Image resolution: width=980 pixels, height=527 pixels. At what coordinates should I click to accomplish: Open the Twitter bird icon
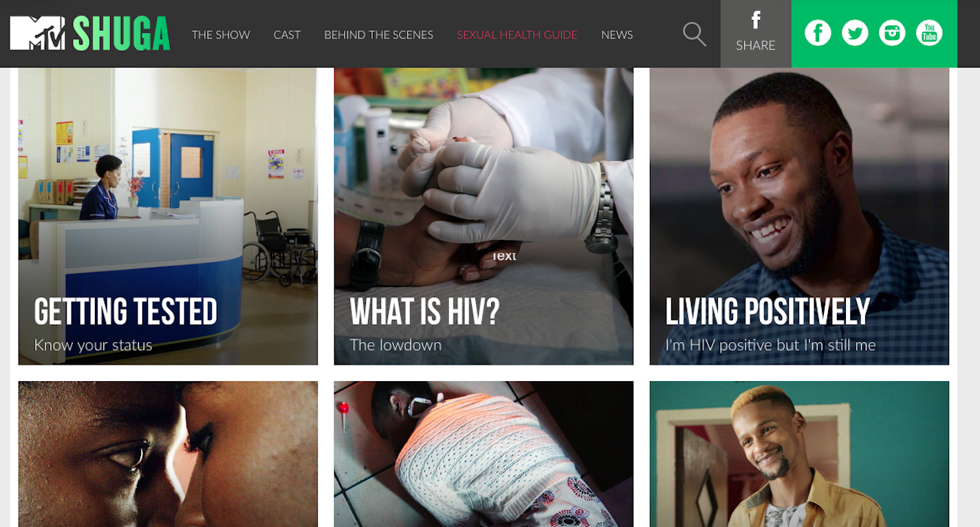coord(855,32)
